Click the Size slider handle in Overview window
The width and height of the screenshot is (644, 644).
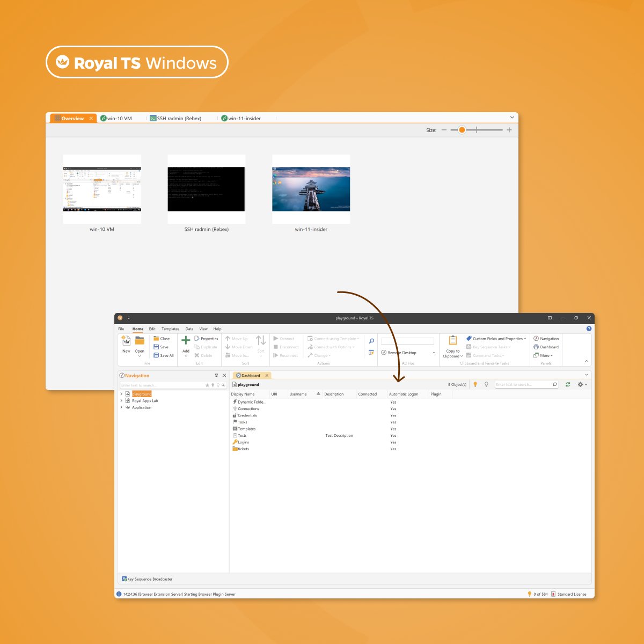(462, 130)
